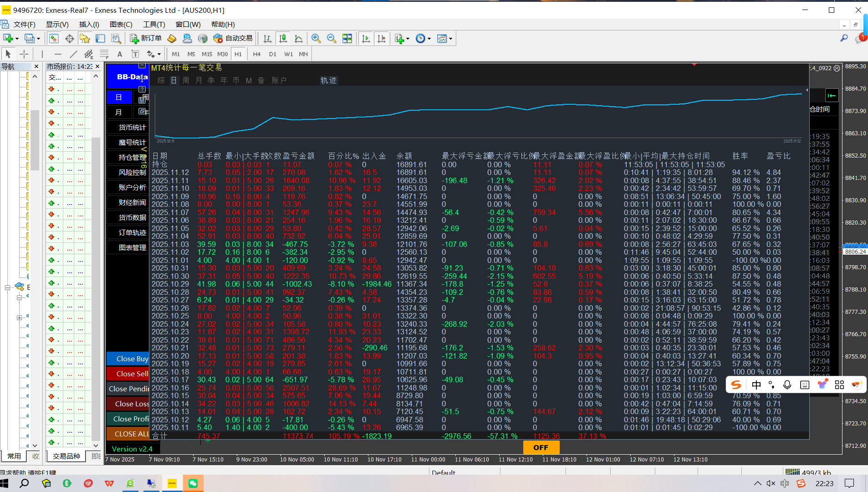Collapse the expanded navigator tree node
This screenshot has width=868, height=492.
7,287
